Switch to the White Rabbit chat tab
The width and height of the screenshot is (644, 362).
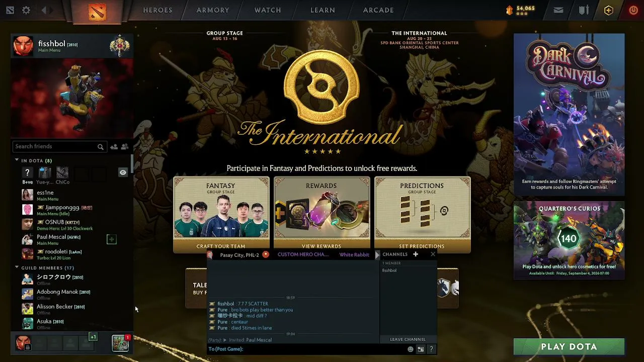coord(354,255)
